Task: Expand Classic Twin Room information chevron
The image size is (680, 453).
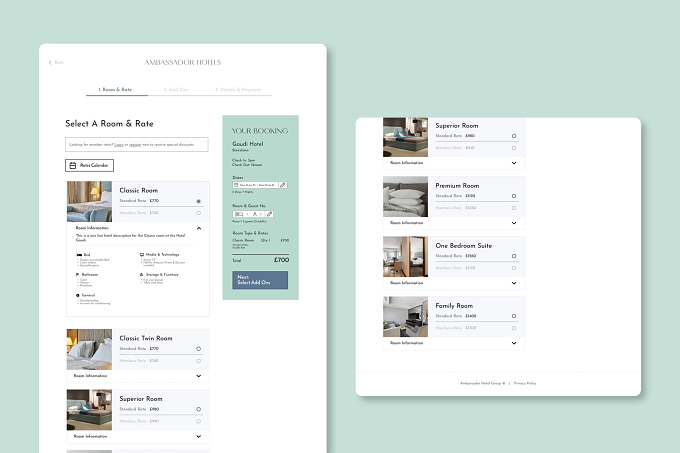Action: pos(199,376)
